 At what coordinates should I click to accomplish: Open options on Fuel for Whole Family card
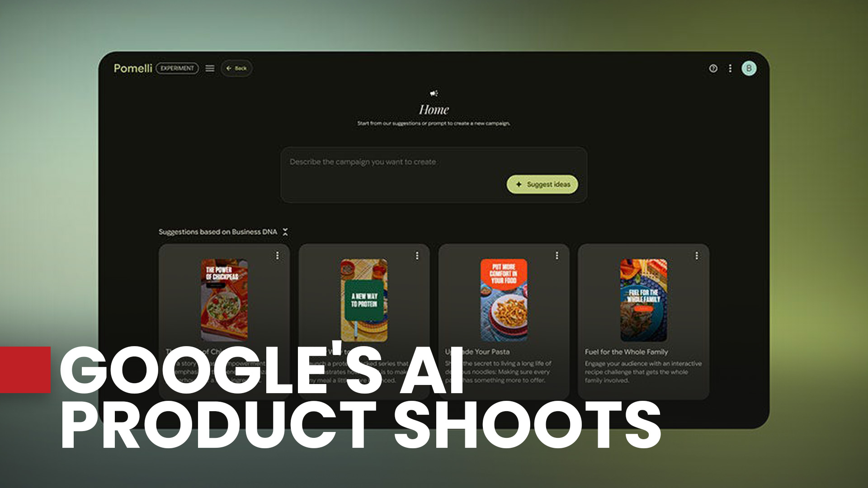click(x=696, y=256)
